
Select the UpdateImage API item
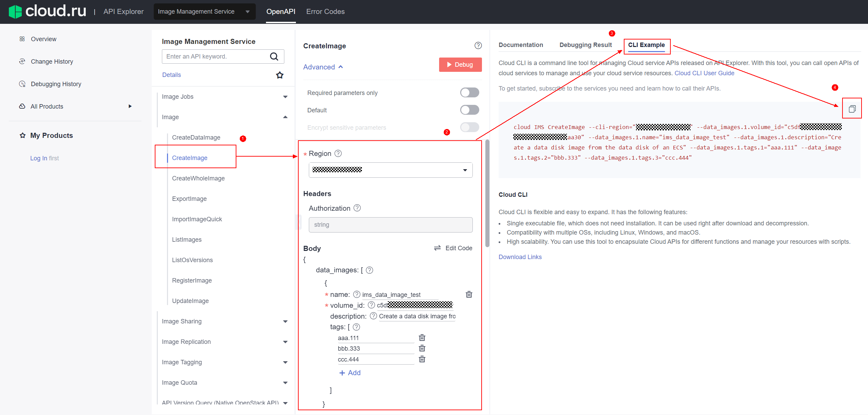pos(190,301)
